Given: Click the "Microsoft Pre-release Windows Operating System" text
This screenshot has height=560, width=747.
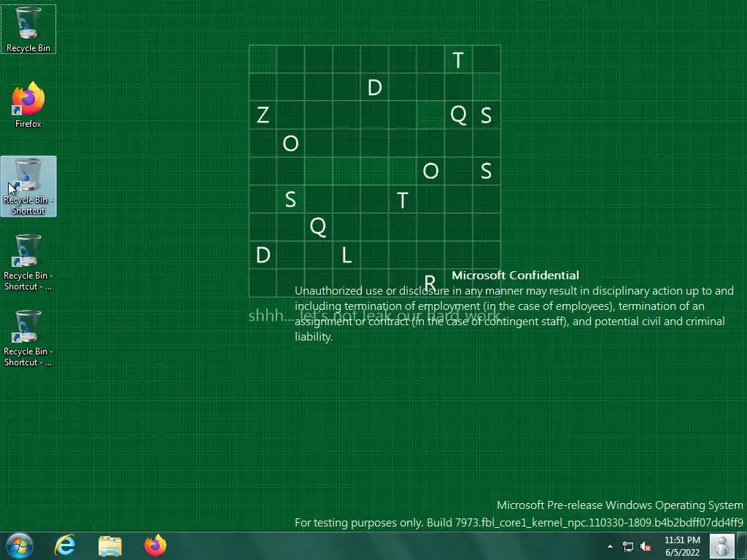Looking at the screenshot, I should point(620,505).
